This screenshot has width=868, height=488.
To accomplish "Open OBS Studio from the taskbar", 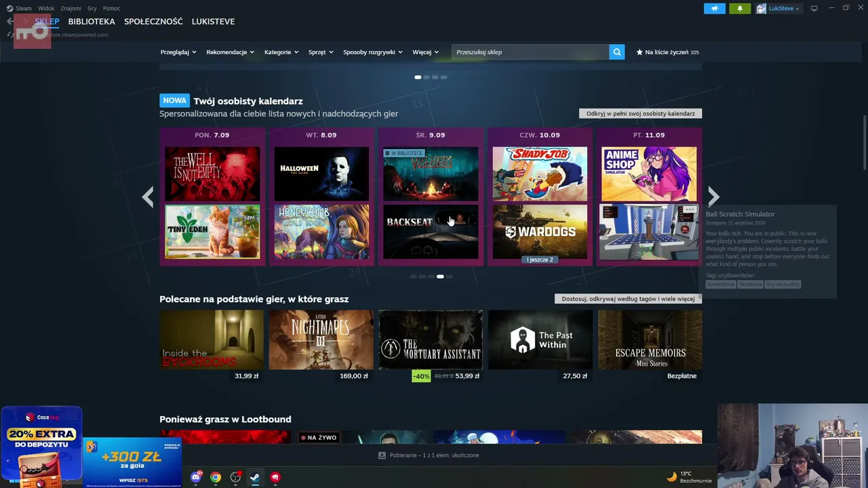I will click(x=235, y=477).
